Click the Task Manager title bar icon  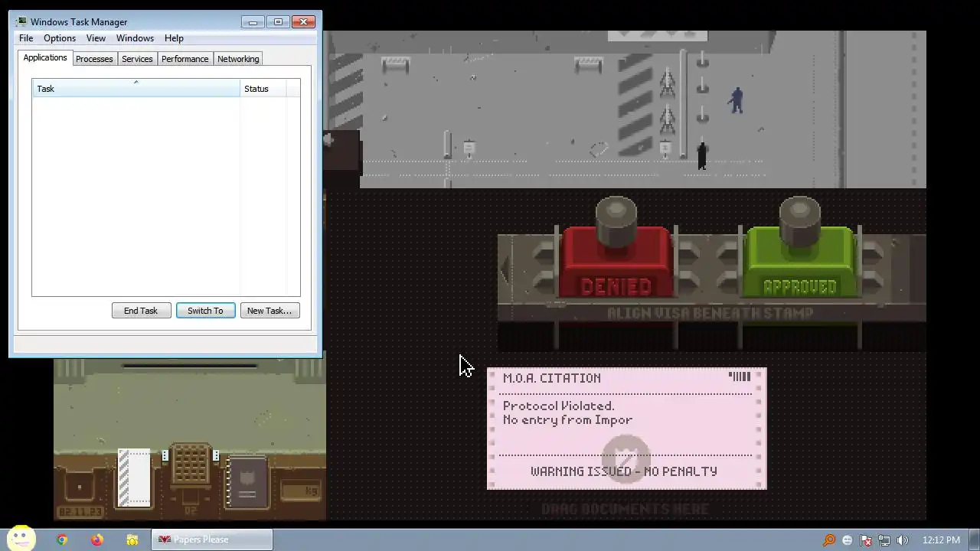point(21,22)
